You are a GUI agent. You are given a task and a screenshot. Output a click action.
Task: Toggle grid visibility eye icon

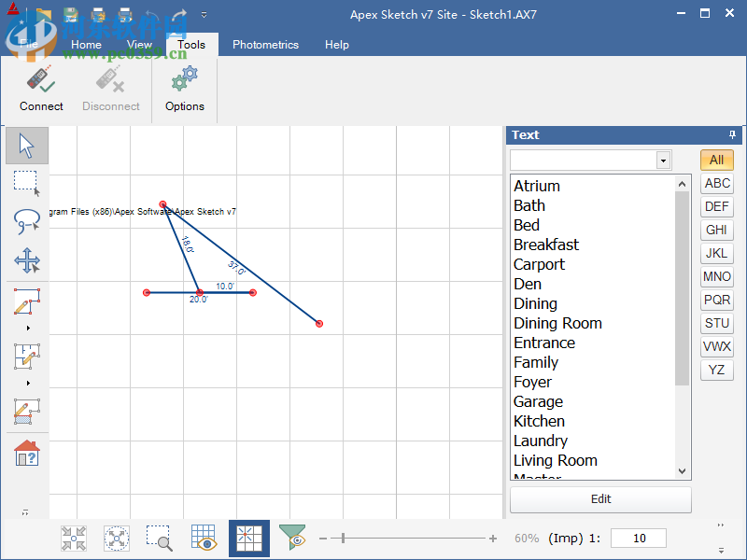204,539
